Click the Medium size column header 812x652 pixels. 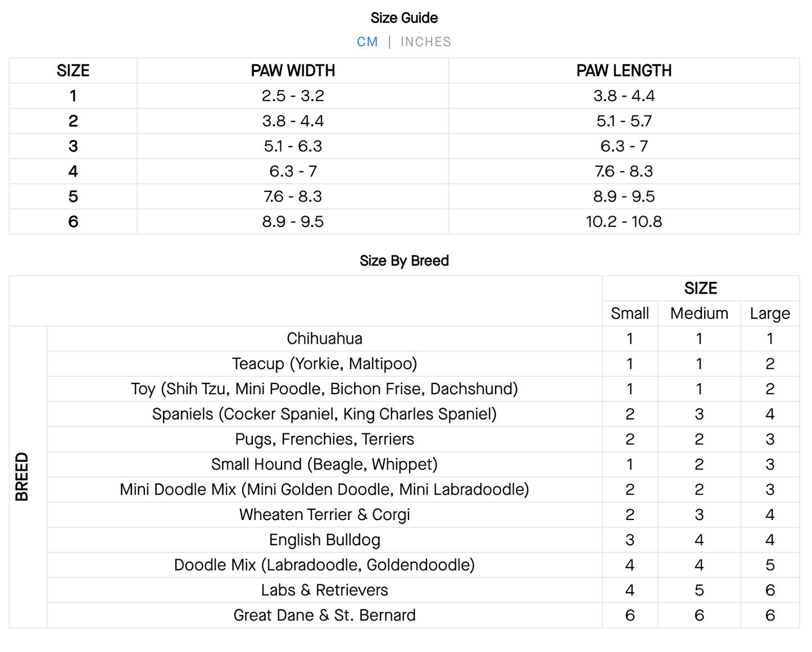pyautogui.click(x=699, y=313)
